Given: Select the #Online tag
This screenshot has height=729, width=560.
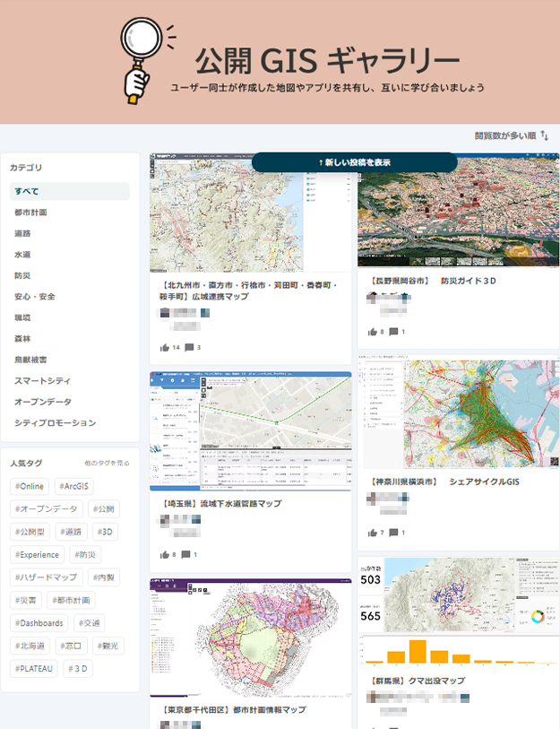Looking at the screenshot, I should click(x=30, y=486).
